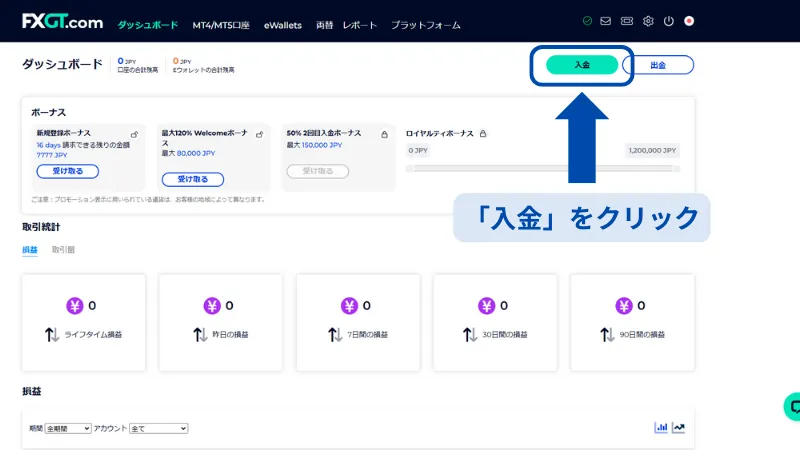Select the 損益 statistics tab
The height and width of the screenshot is (450, 800).
coord(30,249)
